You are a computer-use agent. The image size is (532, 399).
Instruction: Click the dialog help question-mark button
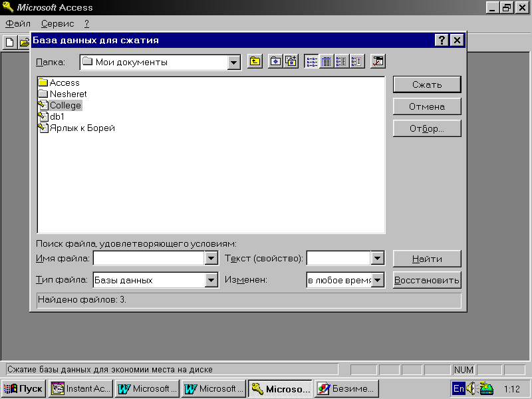tap(442, 40)
